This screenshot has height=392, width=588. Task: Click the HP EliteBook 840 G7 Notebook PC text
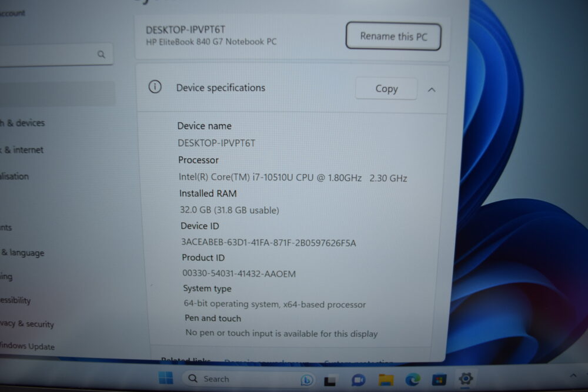click(211, 42)
